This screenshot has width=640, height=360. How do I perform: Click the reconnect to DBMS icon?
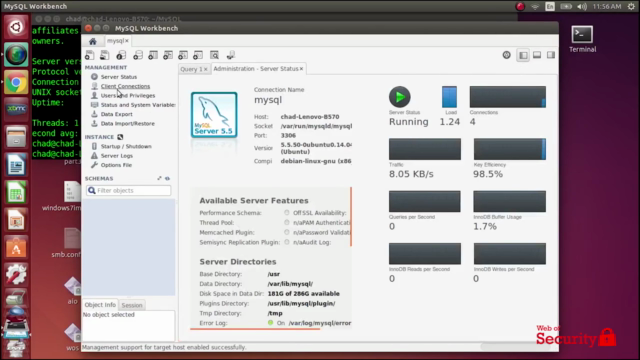tap(231, 55)
